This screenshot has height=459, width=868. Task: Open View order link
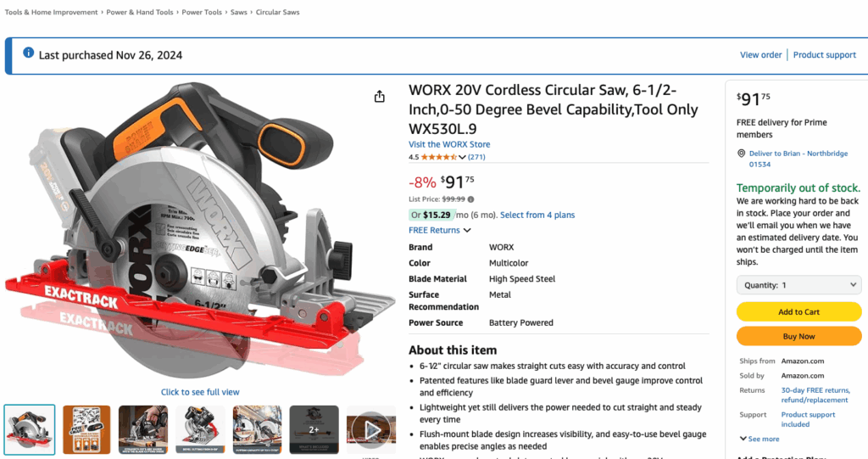[760, 55]
